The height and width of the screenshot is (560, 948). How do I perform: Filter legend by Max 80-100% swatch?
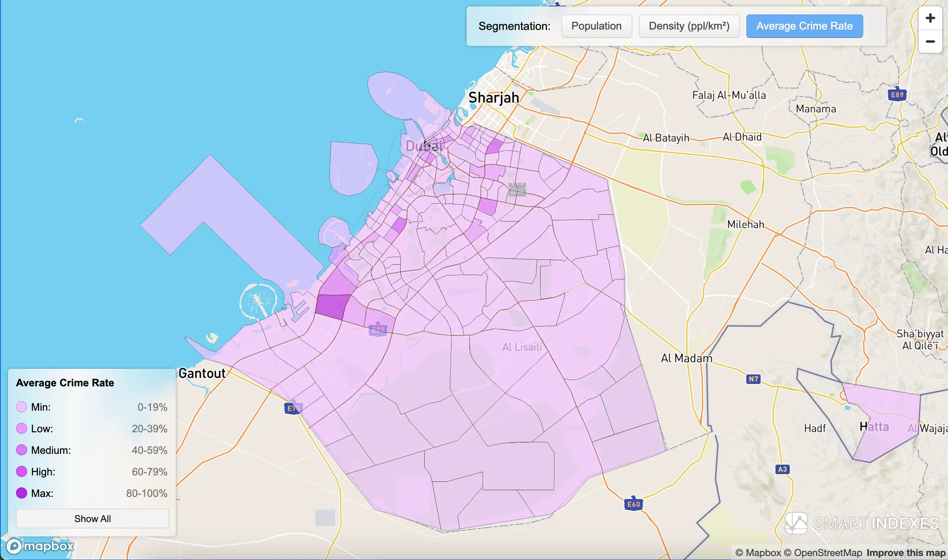coord(22,493)
